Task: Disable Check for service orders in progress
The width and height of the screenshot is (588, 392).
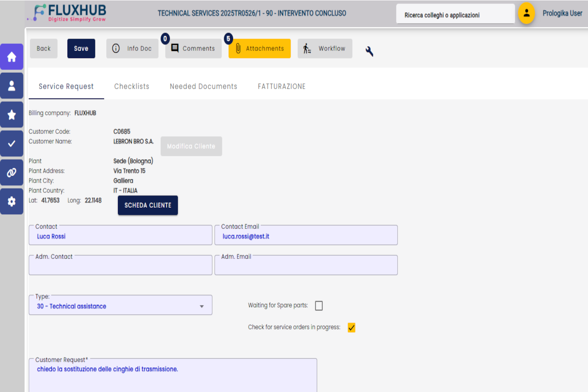Action: coord(351,327)
